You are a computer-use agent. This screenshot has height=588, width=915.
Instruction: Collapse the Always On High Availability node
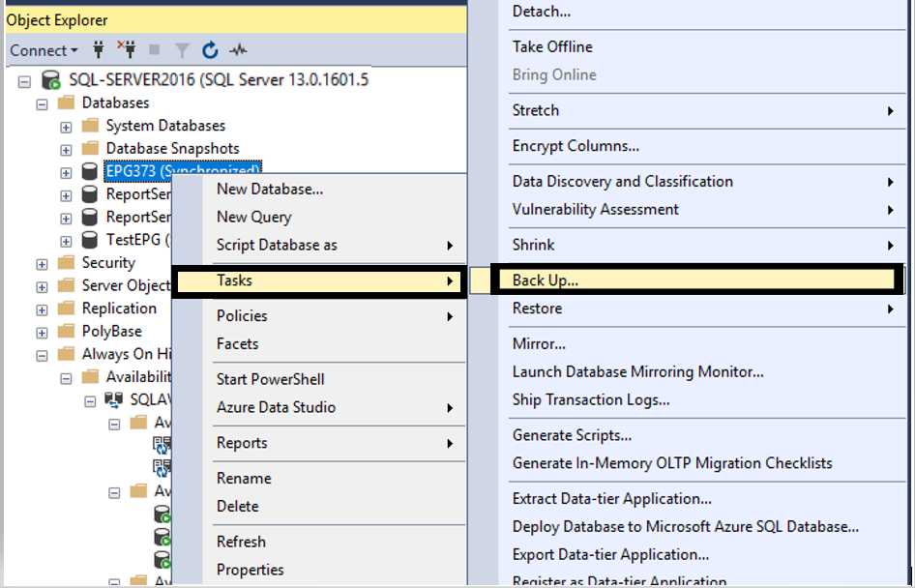point(42,355)
